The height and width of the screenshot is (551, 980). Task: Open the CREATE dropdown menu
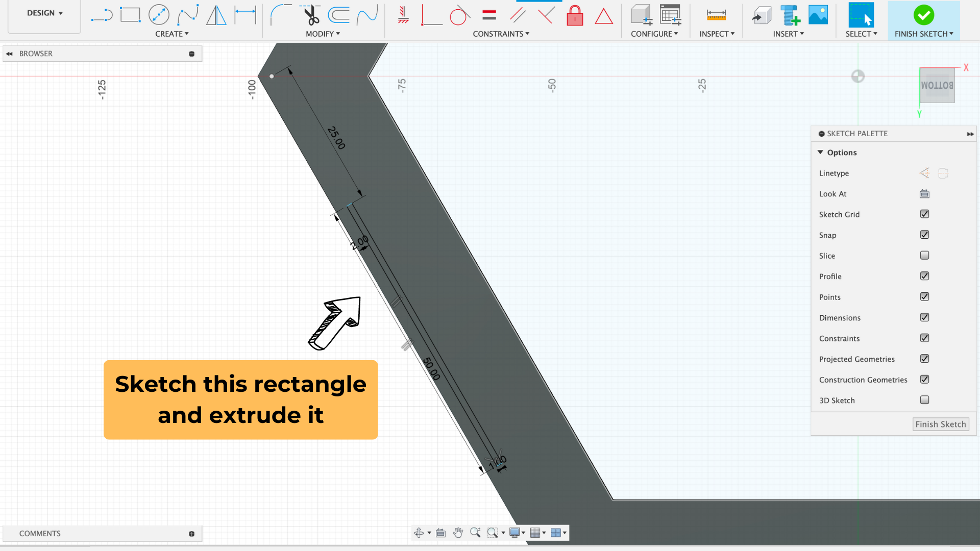click(172, 34)
